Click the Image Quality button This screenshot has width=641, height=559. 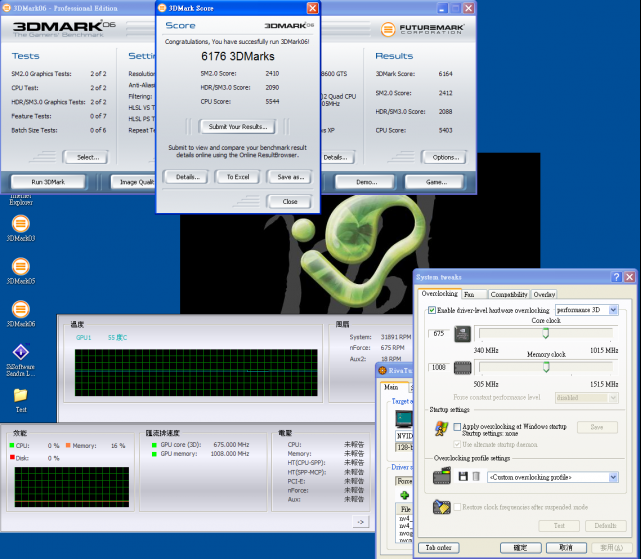[133, 182]
